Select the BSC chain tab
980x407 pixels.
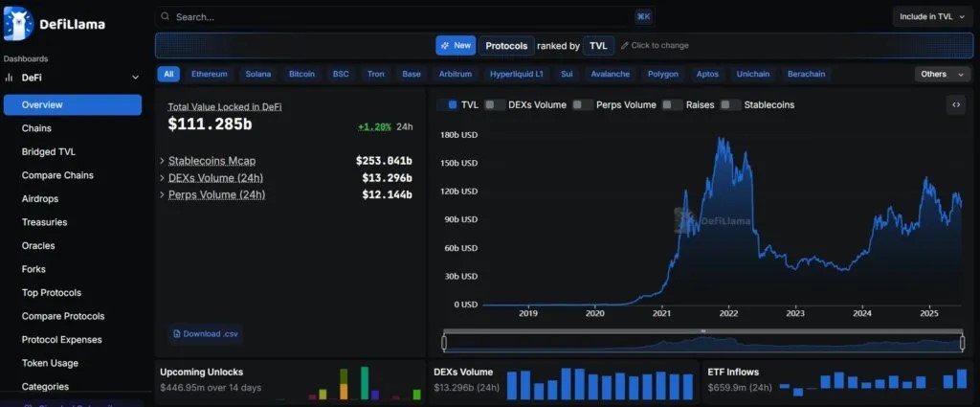click(341, 74)
